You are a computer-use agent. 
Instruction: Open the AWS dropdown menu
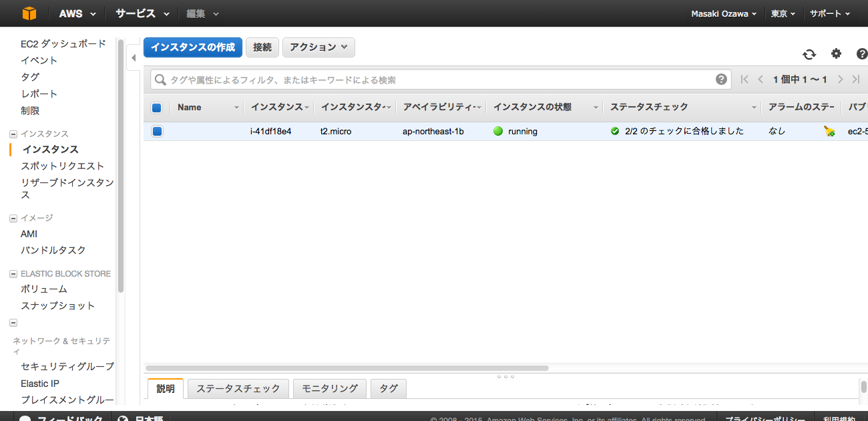[x=77, y=13]
